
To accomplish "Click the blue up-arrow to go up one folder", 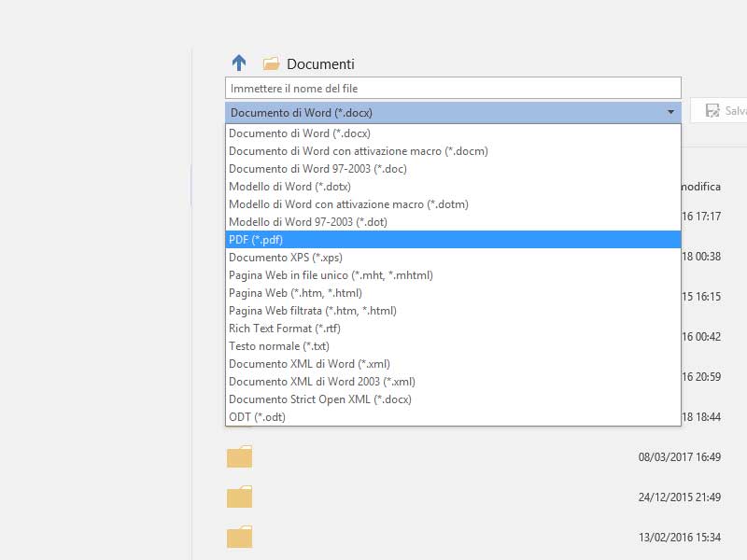I will click(239, 63).
